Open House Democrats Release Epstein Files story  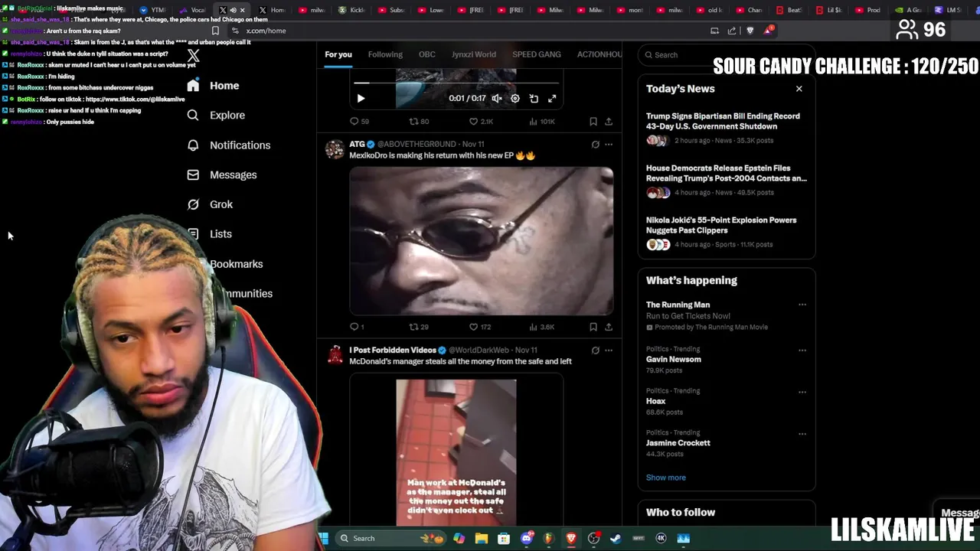(x=726, y=180)
